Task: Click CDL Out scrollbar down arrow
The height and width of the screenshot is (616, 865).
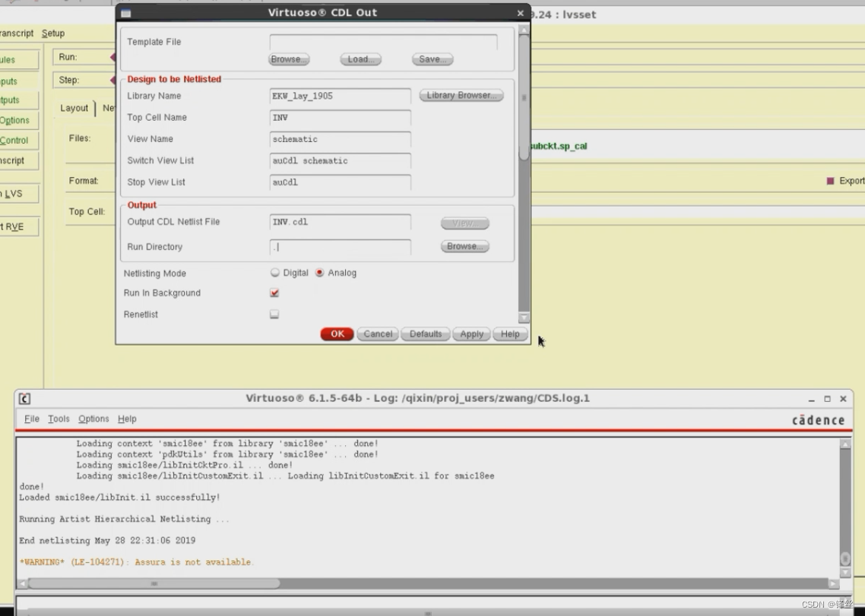Action: [524, 317]
